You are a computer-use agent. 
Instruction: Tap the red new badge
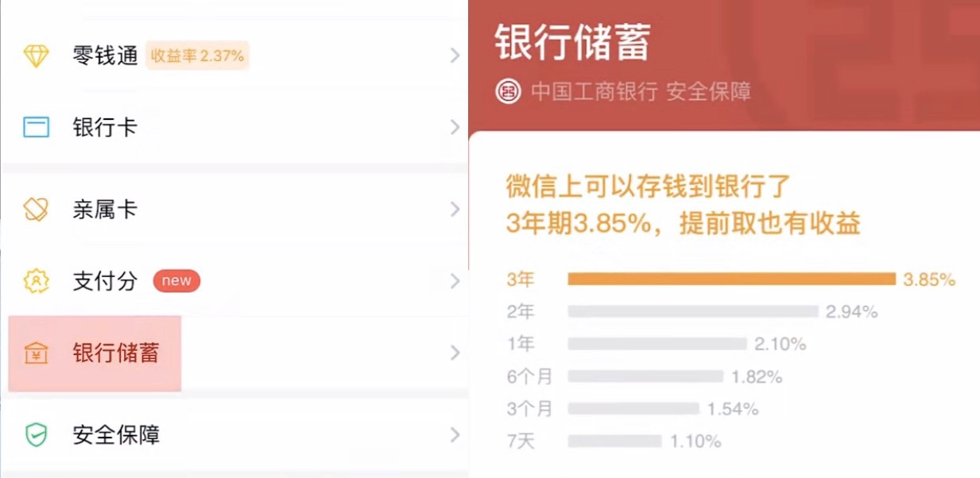pos(176,280)
